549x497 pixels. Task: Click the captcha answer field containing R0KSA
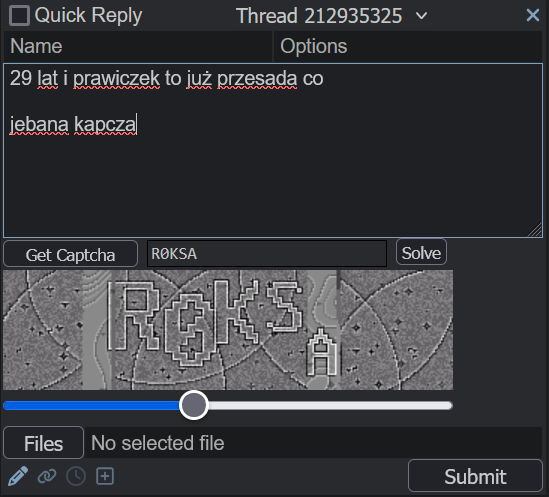pos(267,254)
